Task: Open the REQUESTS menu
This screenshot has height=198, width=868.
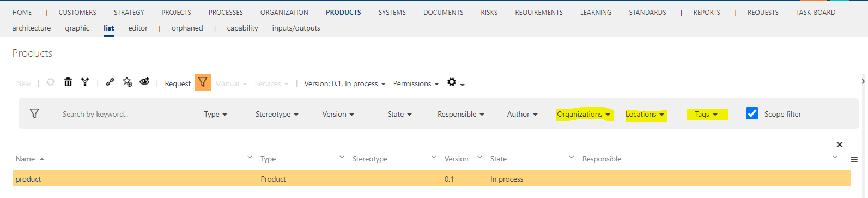Action: 763,12
